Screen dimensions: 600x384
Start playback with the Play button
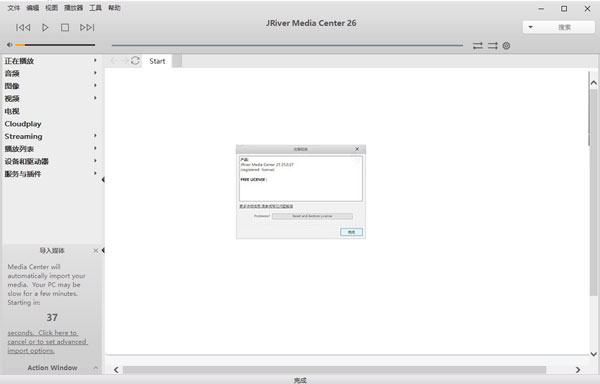click(45, 27)
